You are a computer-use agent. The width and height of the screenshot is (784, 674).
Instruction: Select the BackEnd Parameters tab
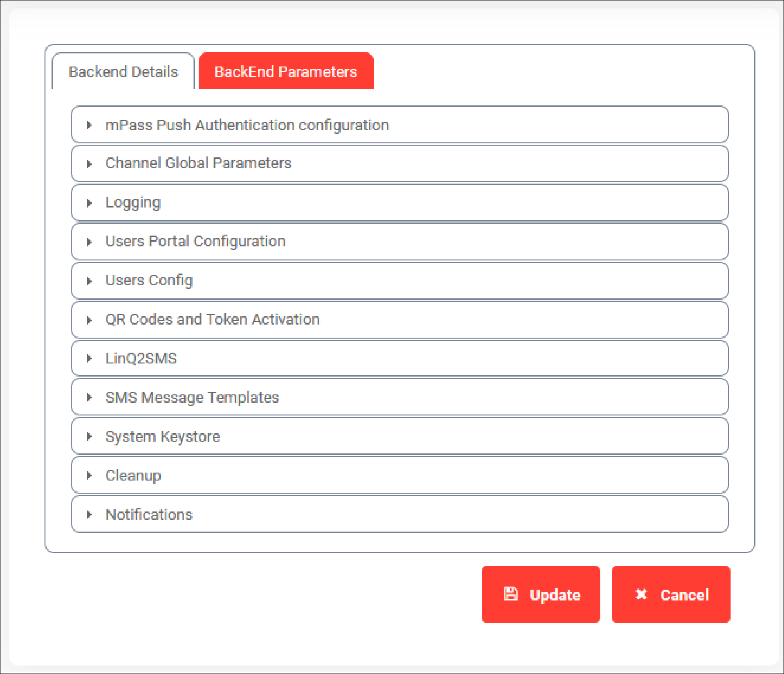pos(286,71)
